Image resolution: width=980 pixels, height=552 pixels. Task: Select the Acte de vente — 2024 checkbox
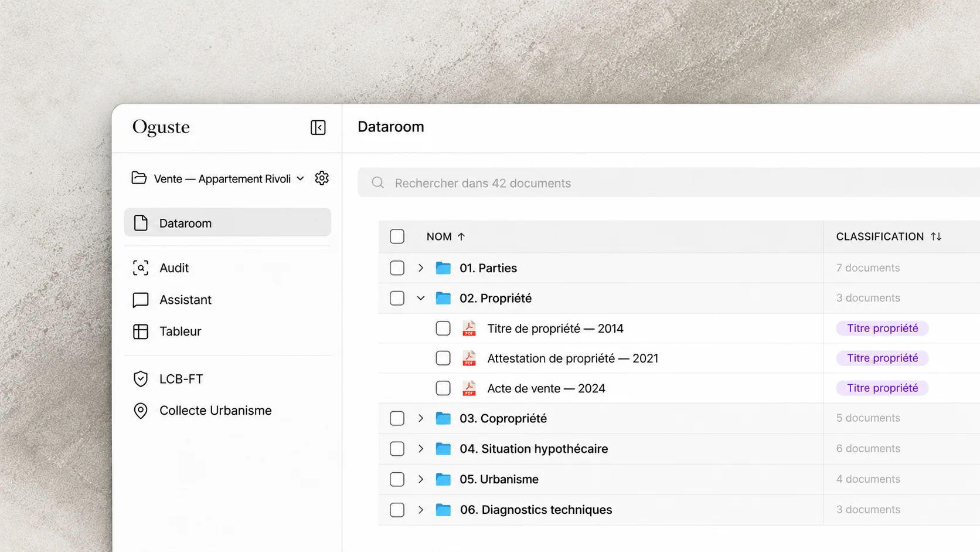coord(443,388)
